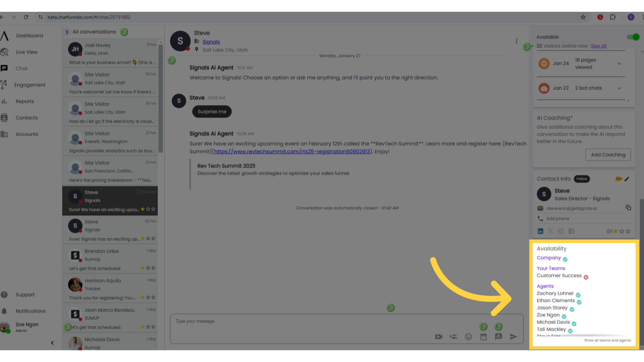Show all teams and agents
The image size is (644, 362).
click(x=607, y=340)
